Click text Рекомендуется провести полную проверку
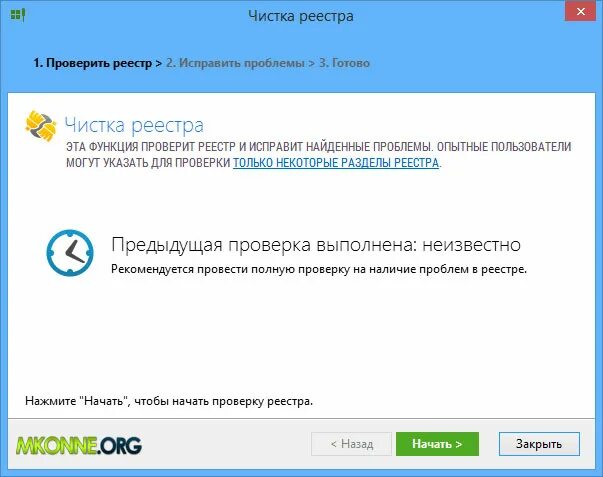 (230, 269)
